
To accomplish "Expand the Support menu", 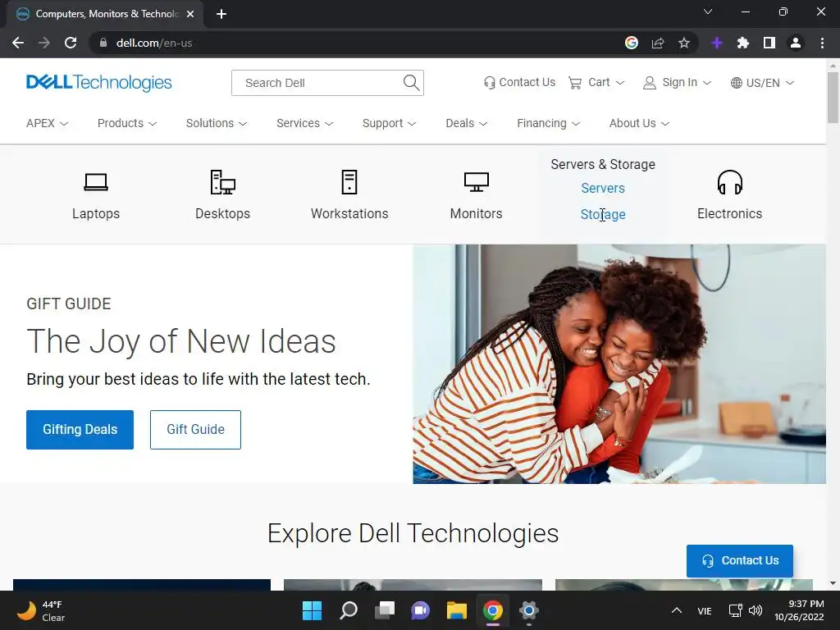I will point(389,123).
